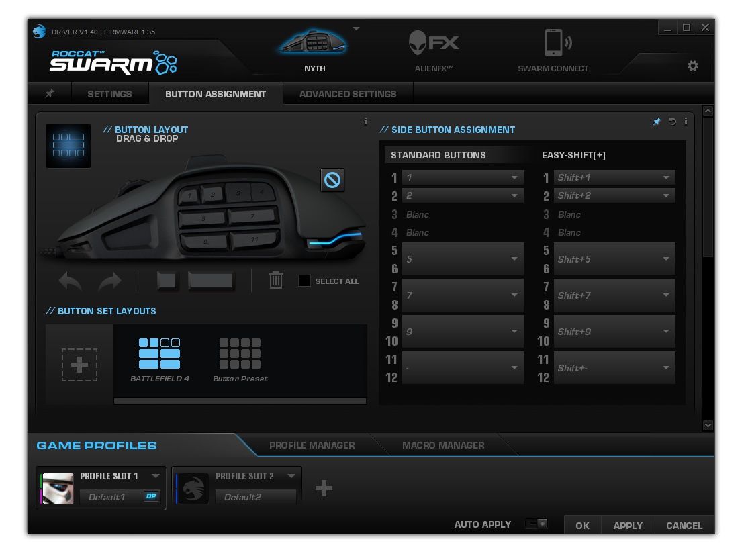Add a new button set layout
This screenshot has height=560, width=746.
(x=79, y=365)
